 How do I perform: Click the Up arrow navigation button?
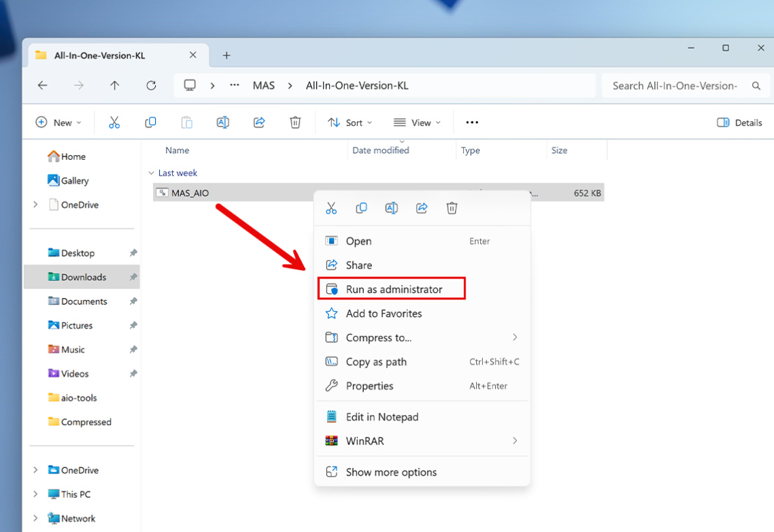pyautogui.click(x=114, y=86)
